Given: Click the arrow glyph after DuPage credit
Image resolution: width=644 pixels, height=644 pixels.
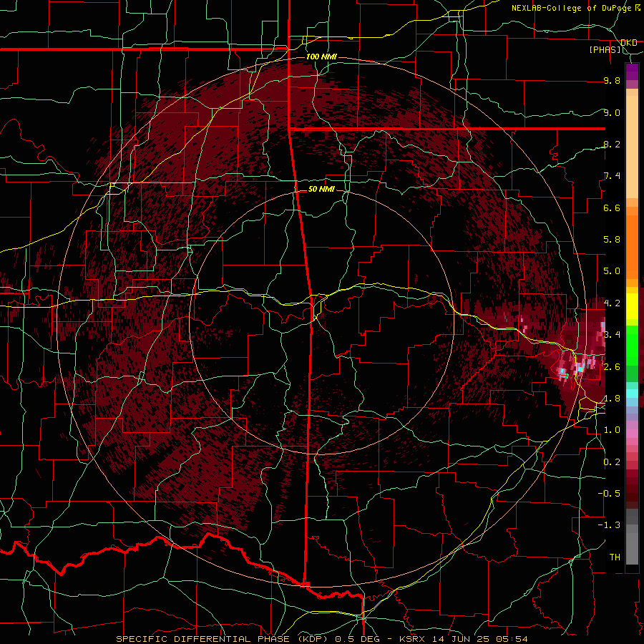Looking at the screenshot, I should (638, 8).
